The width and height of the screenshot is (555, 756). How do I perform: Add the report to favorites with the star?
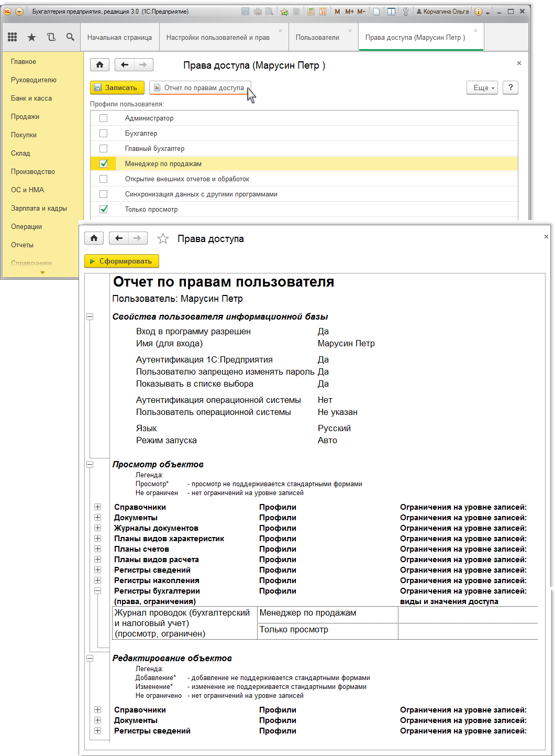(x=163, y=239)
